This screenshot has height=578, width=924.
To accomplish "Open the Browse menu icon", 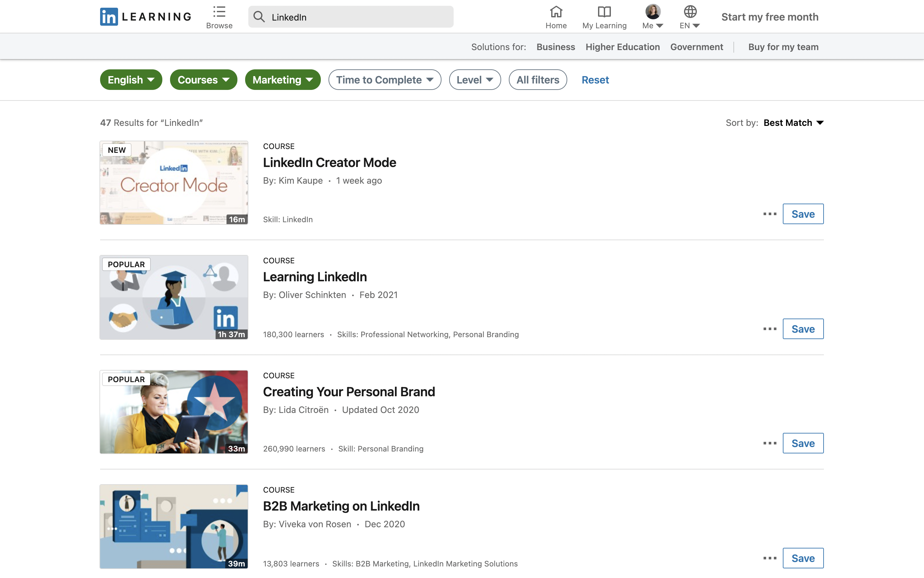I will [x=219, y=12].
